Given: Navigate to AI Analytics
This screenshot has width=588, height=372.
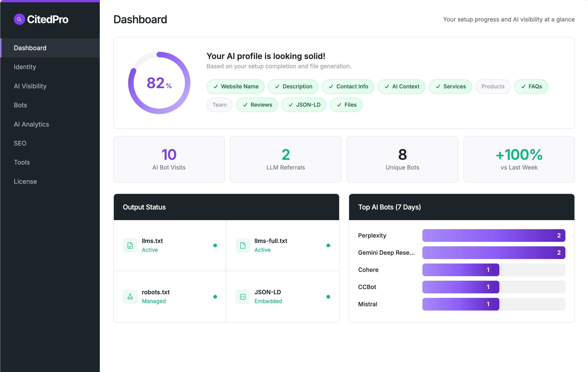Looking at the screenshot, I should click(31, 124).
